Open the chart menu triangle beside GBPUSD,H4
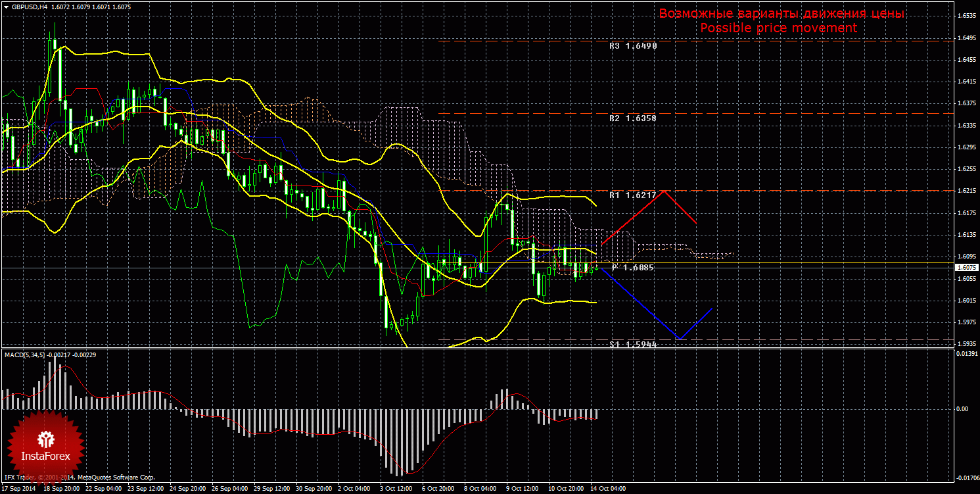 (6, 7)
